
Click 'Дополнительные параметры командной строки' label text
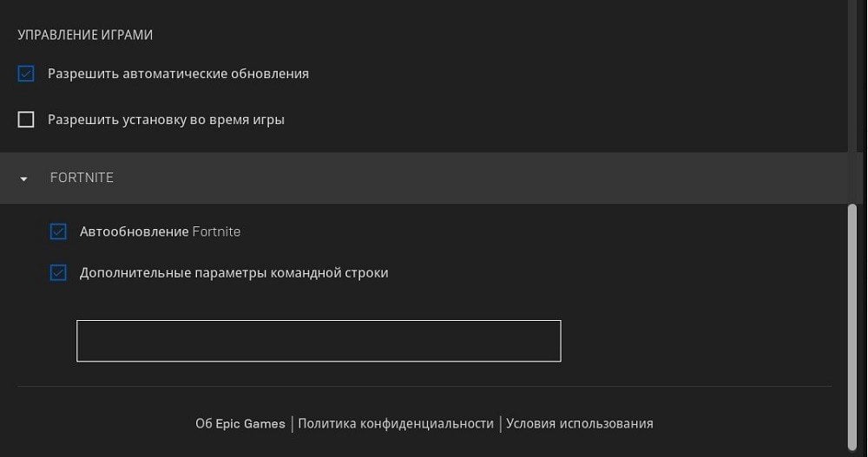click(234, 273)
